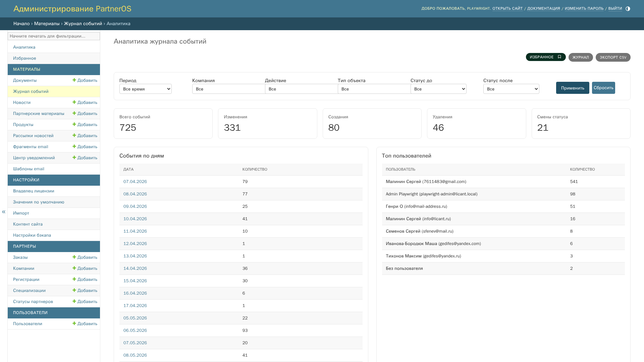This screenshot has width=644, height=362.
Task: Click the plus icon beside Заказы
Action: [74, 257]
